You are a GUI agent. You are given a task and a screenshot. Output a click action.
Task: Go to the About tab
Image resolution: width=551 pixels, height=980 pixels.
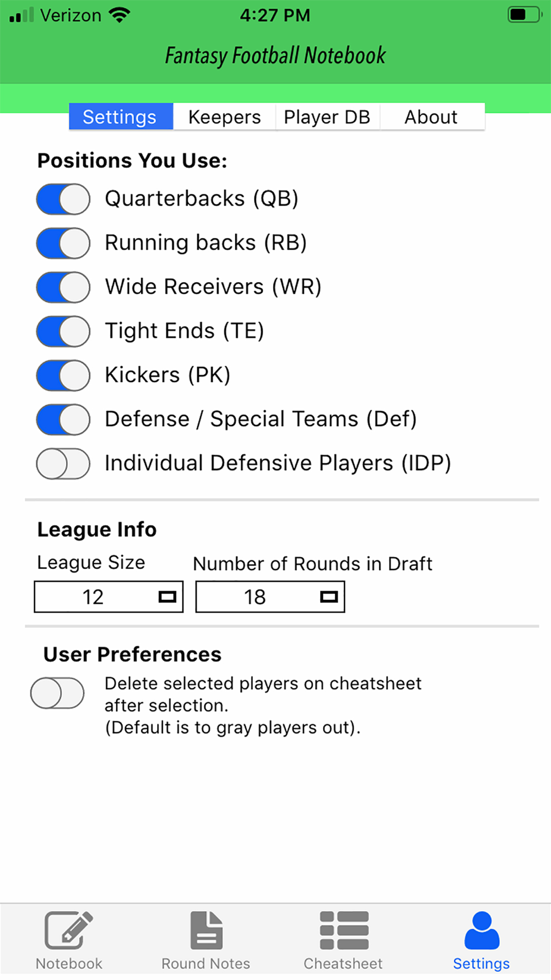point(432,117)
